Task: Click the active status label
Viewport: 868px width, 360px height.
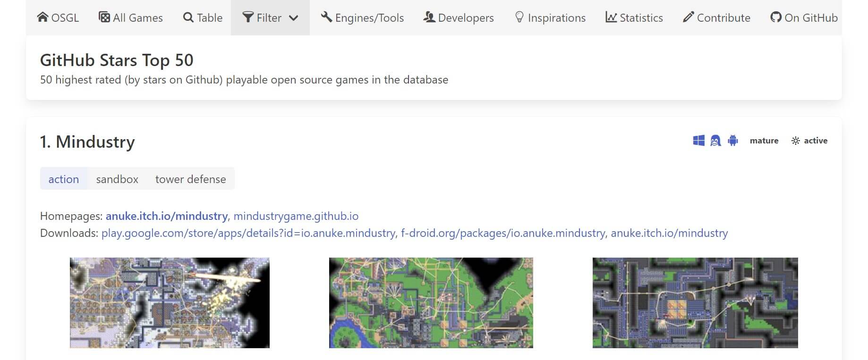Action: click(816, 141)
